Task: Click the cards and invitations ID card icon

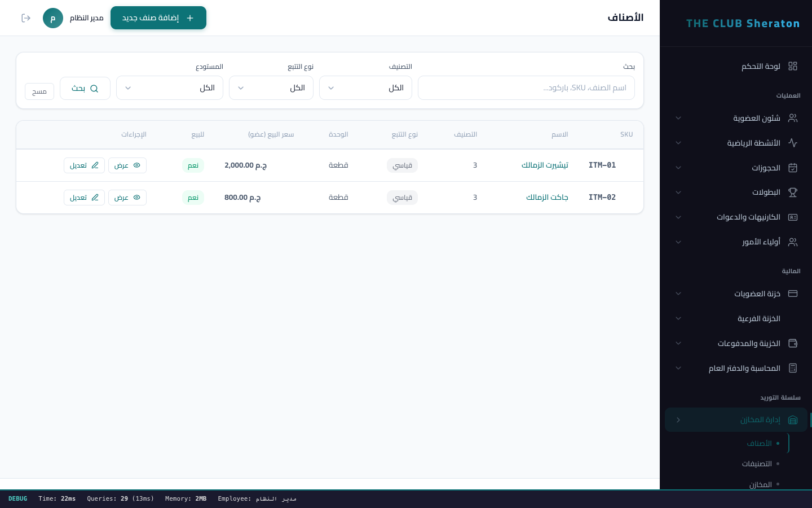Action: coord(793,217)
